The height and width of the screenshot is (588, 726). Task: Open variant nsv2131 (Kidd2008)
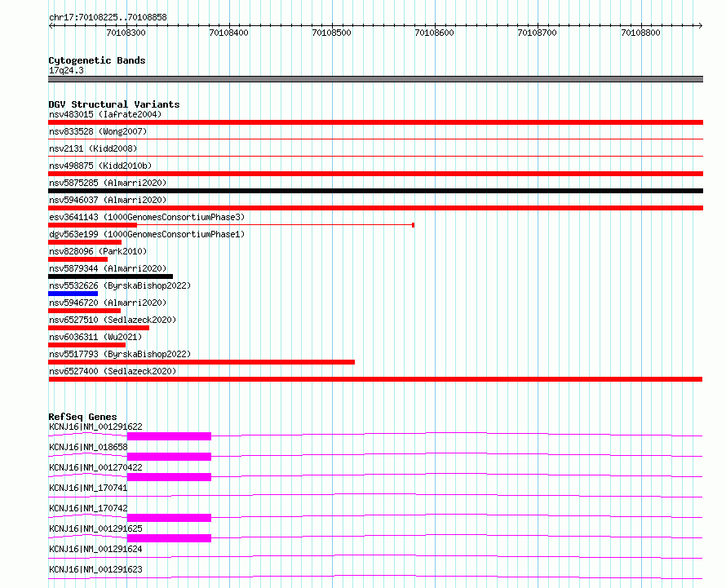tap(93, 148)
